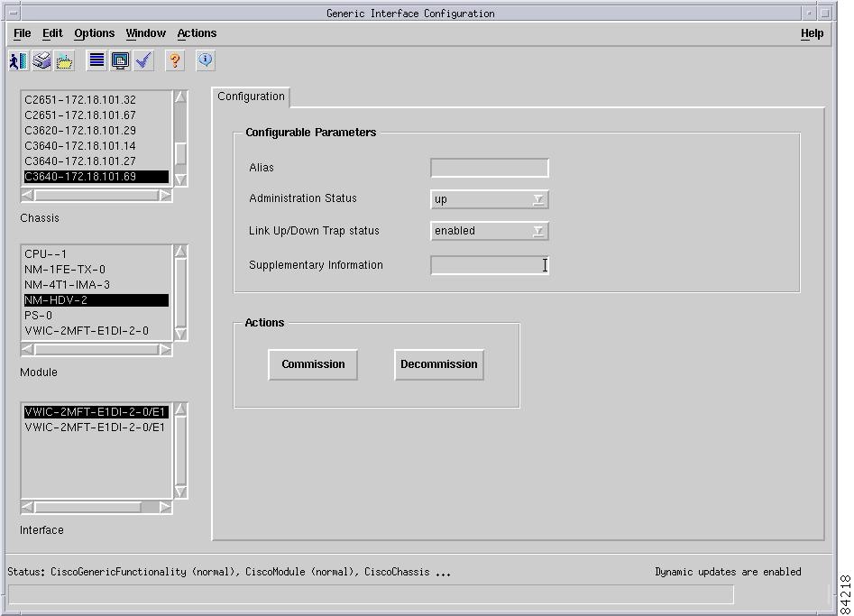
Task: Select chassis C3640-172.18.101.27
Action: click(x=96, y=161)
